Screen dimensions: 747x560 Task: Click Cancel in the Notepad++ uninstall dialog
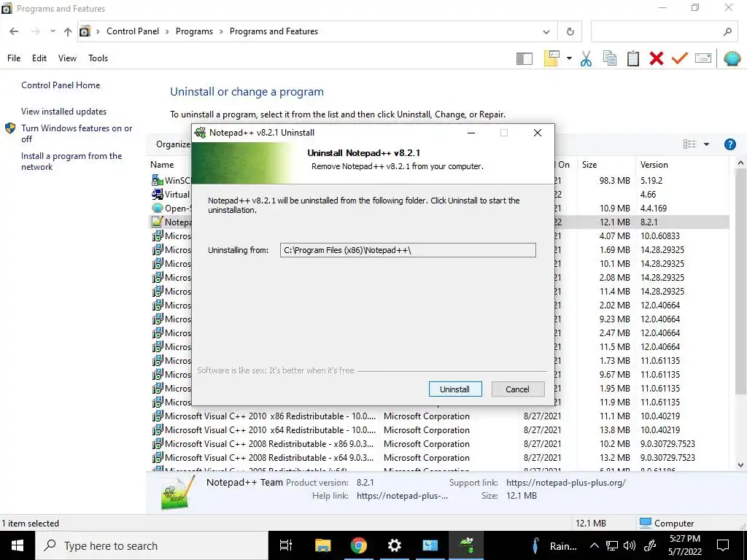(x=517, y=389)
